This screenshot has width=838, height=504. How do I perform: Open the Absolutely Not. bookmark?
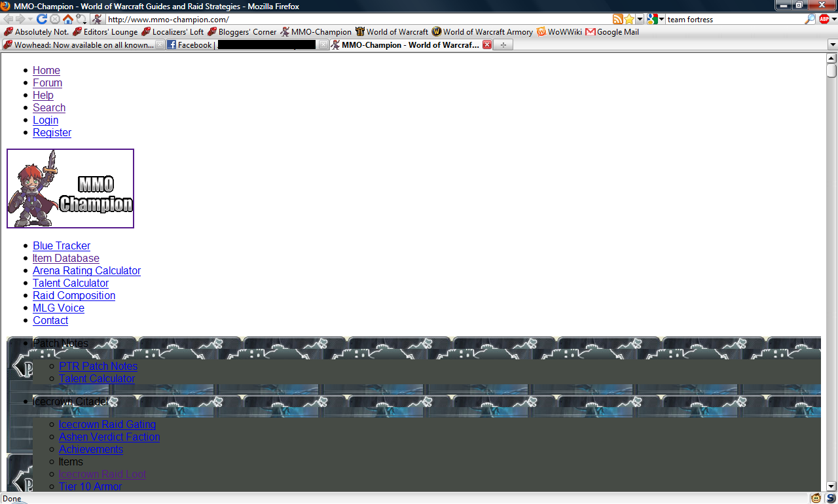pyautogui.click(x=36, y=31)
